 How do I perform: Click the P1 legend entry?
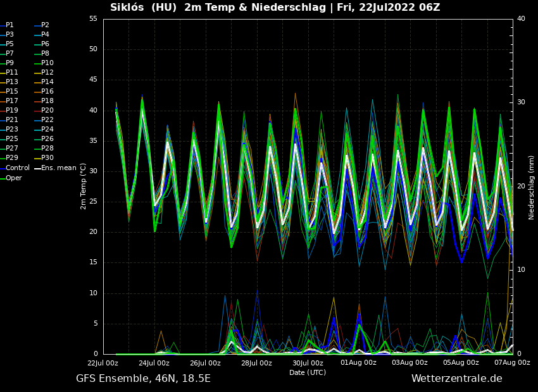pos(9,25)
